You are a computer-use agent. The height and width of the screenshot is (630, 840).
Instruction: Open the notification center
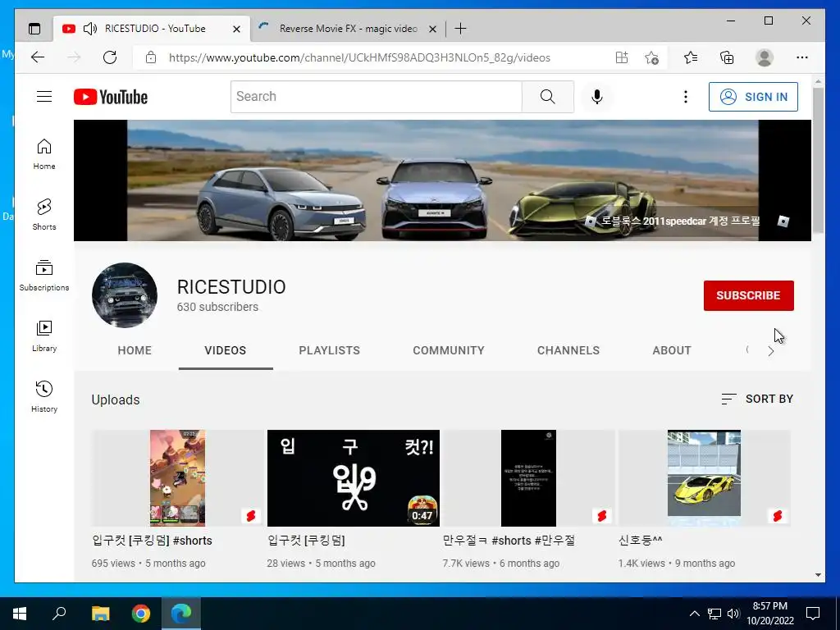tap(813, 614)
